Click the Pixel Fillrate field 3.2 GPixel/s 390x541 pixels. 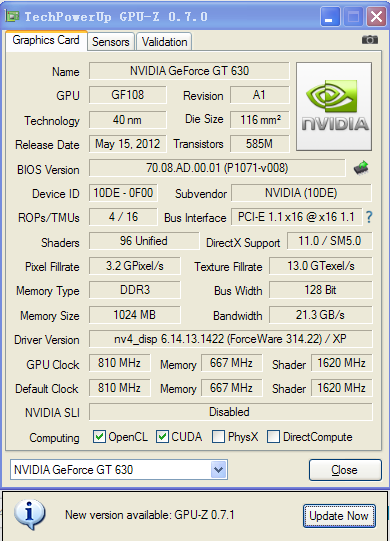pos(135,266)
